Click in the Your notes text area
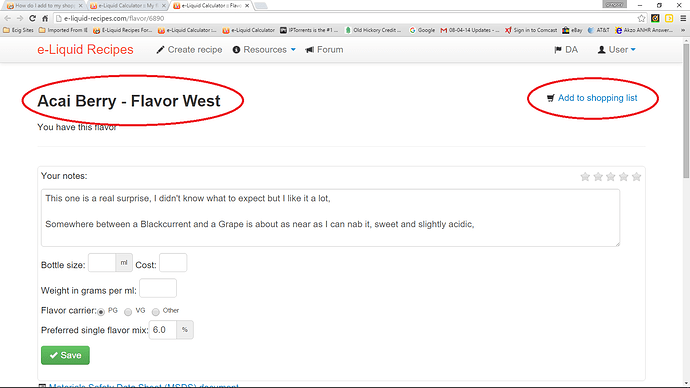 330,218
